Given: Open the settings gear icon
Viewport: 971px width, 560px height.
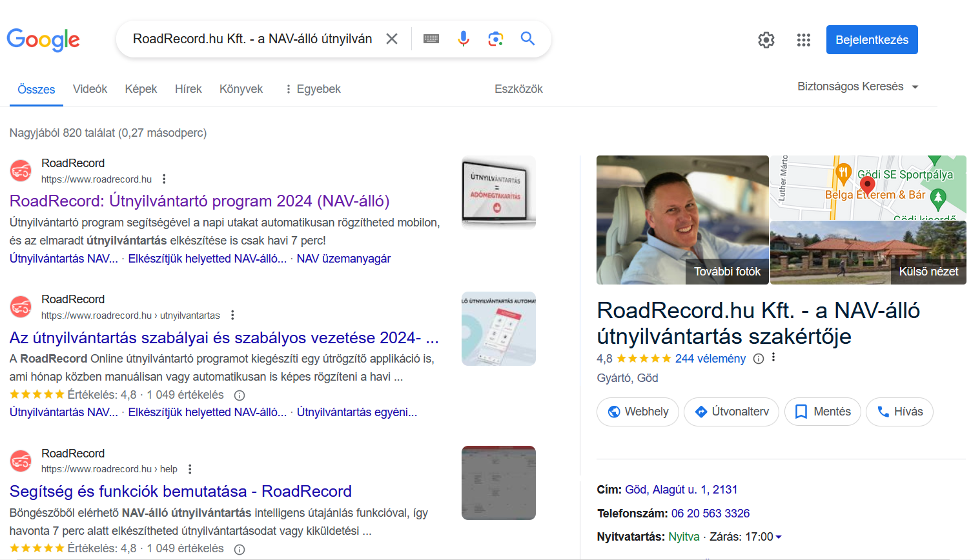Looking at the screenshot, I should coord(766,40).
